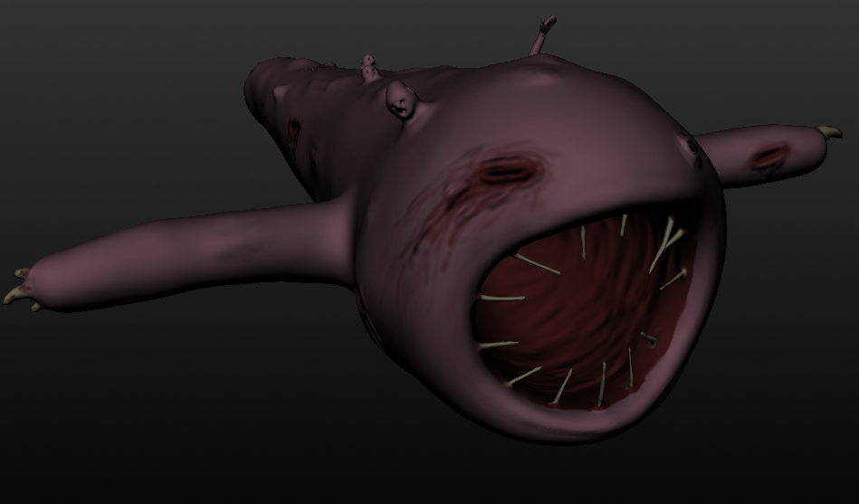Click the slit wound on the right arm
The width and height of the screenshot is (859, 504).
768,157
